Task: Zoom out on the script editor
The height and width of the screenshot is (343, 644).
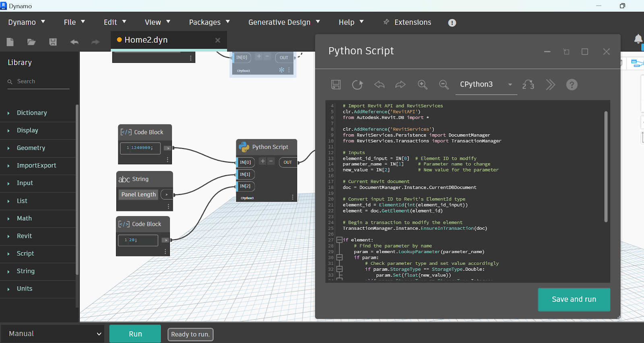Action: coord(444,85)
